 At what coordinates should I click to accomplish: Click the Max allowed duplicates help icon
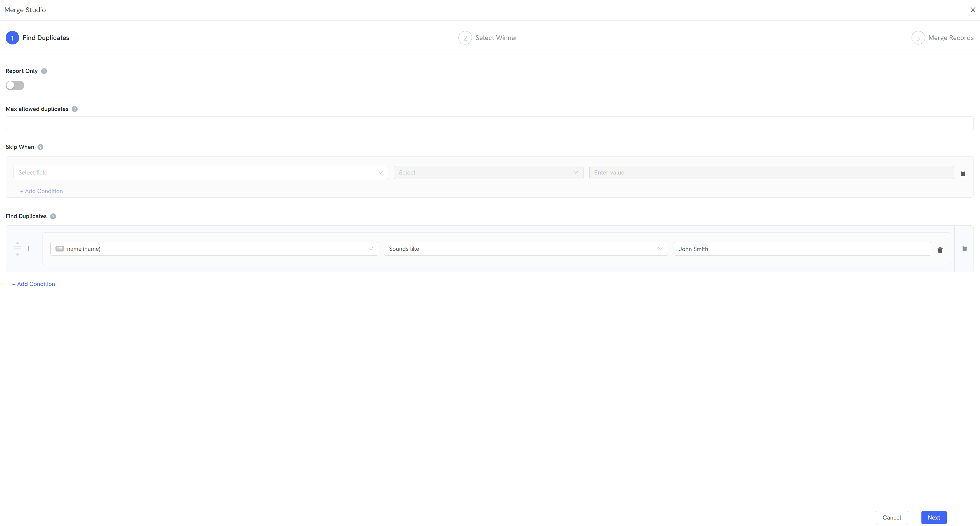pos(75,109)
